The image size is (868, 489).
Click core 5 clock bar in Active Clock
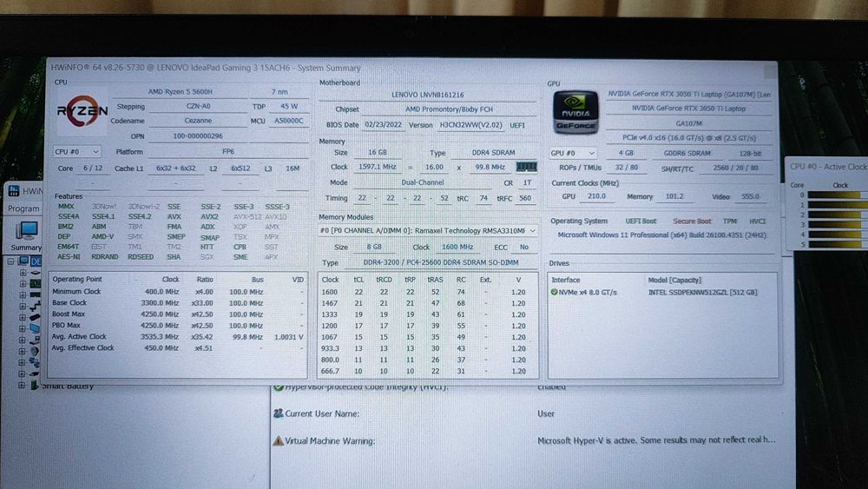point(837,244)
